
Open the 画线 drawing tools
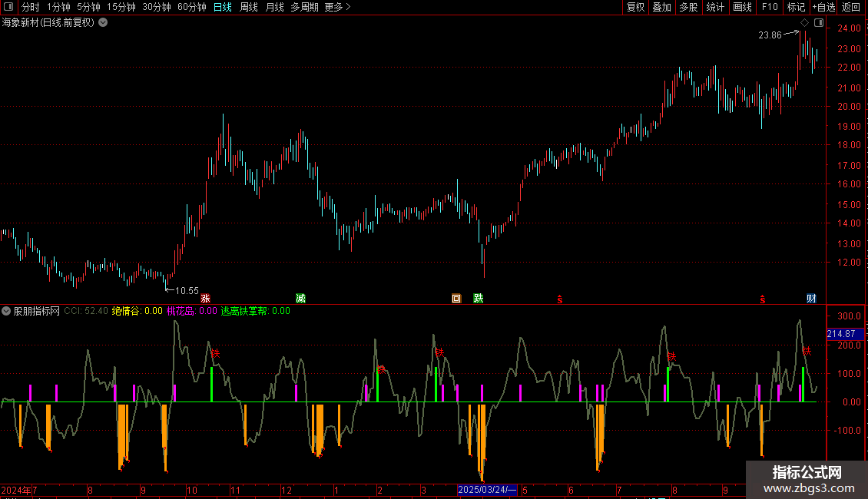tap(742, 7)
